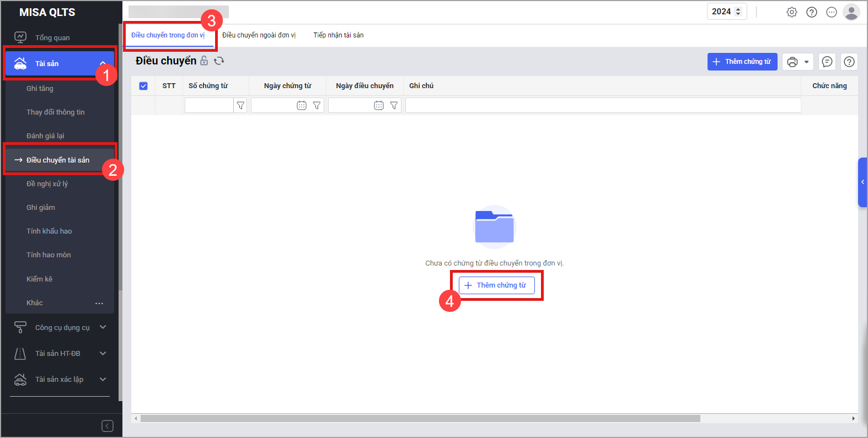Show more options under Khác
This screenshot has height=438, width=868.
tap(99, 303)
